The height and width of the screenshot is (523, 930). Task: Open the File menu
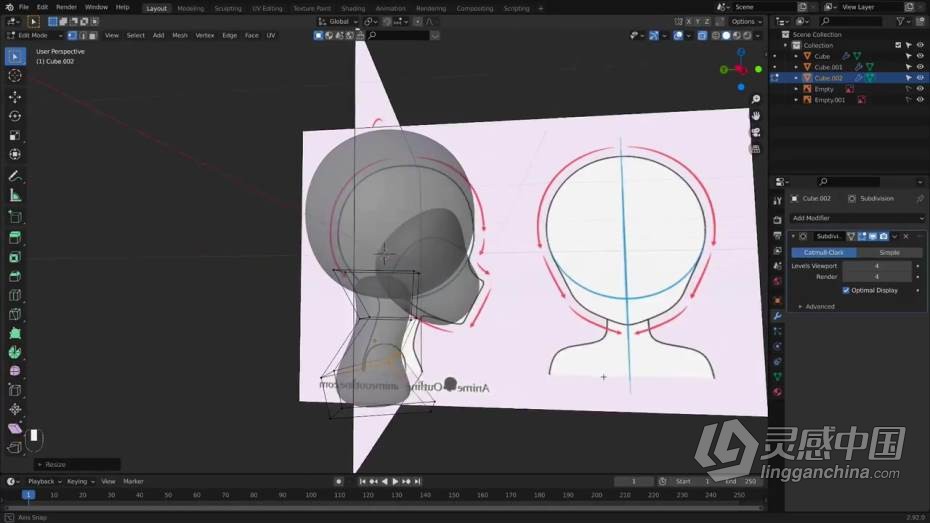pyautogui.click(x=24, y=8)
